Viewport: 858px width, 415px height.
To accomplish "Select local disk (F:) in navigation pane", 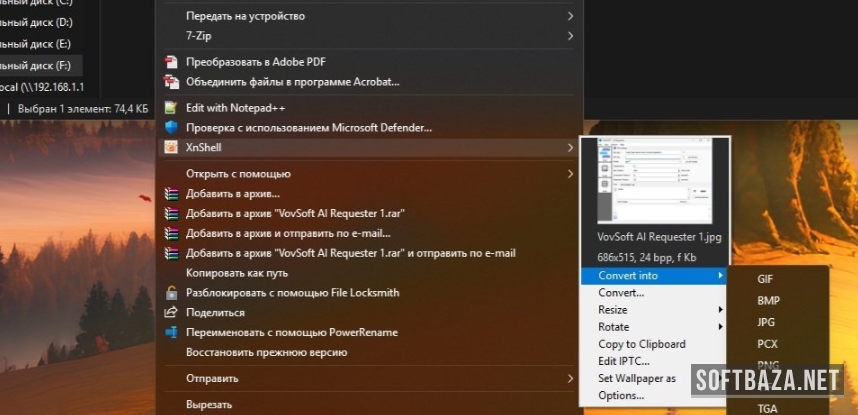I will (36, 65).
